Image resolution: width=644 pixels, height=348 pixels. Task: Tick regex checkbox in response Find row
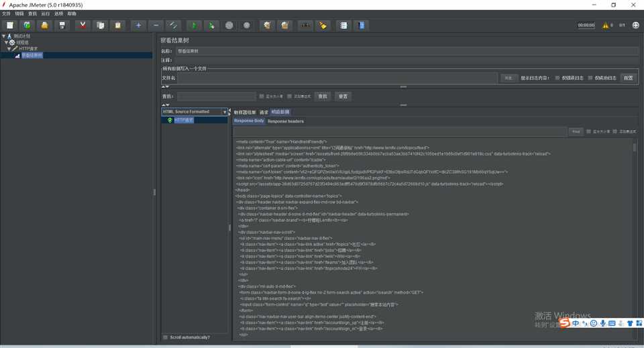[615, 131]
